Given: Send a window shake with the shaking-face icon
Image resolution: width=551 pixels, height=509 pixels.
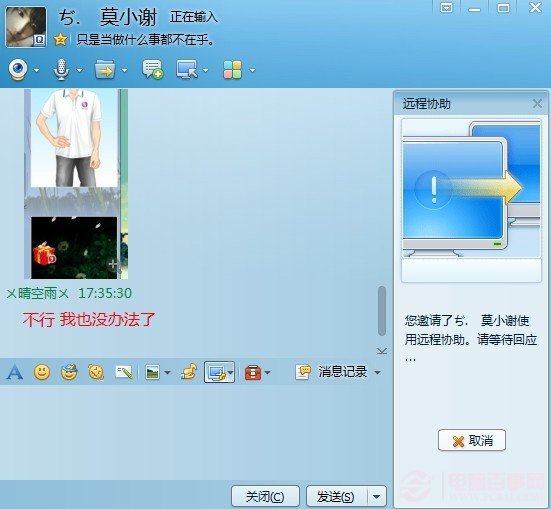Looking at the screenshot, I should [96, 372].
